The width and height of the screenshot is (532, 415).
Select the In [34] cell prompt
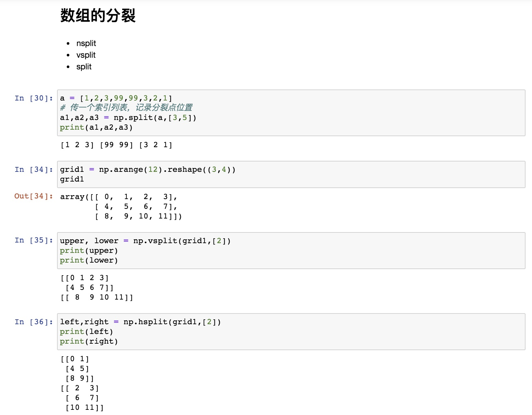point(34,170)
